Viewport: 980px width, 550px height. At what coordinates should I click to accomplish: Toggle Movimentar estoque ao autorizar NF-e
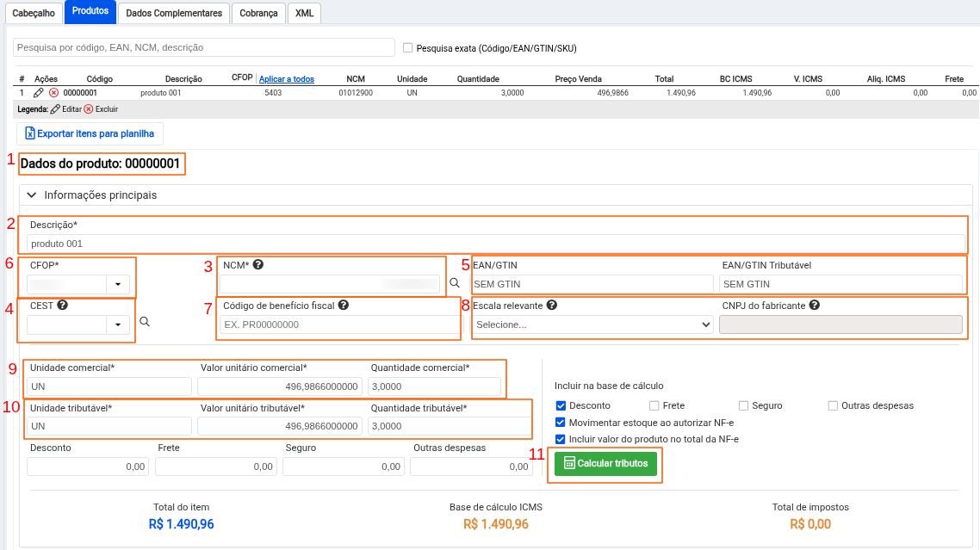coord(561,423)
